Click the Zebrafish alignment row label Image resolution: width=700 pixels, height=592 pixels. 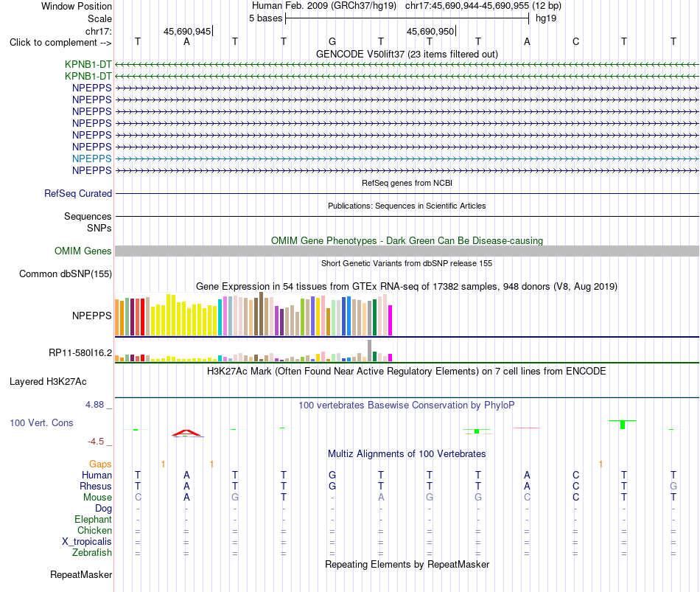pos(92,553)
